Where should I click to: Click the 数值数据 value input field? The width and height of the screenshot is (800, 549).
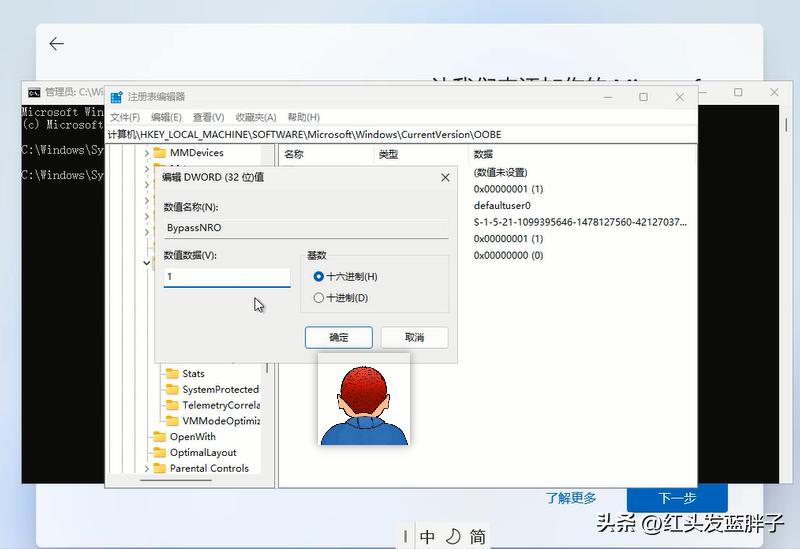[227, 277]
